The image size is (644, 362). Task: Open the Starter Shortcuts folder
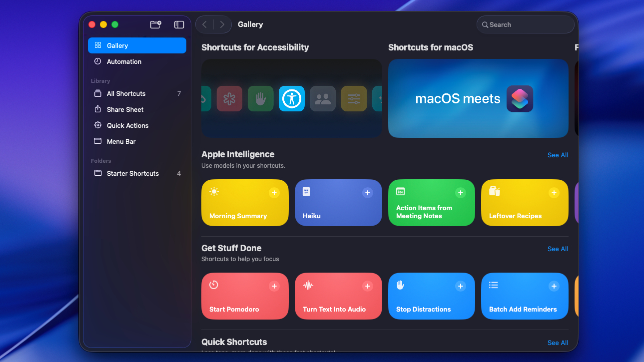coord(132,173)
